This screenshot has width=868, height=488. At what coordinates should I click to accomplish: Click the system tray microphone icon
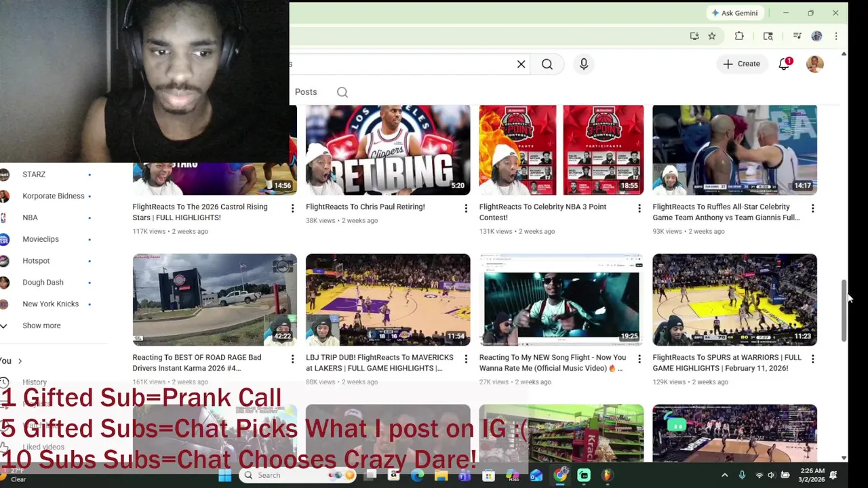(742, 475)
